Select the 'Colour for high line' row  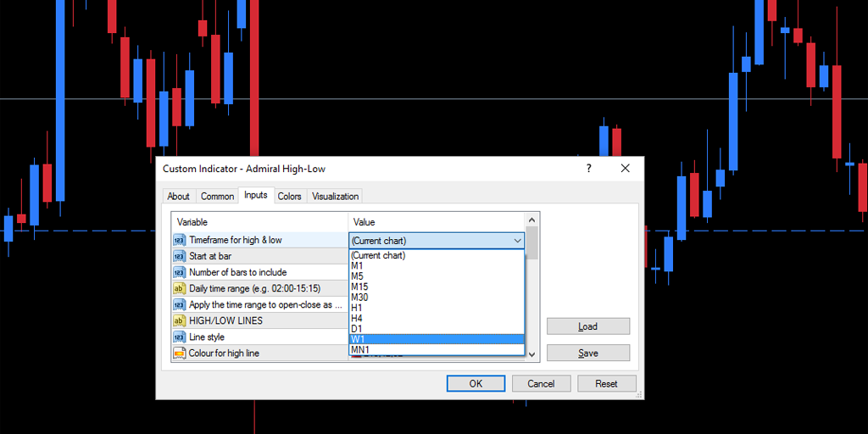[259, 353]
